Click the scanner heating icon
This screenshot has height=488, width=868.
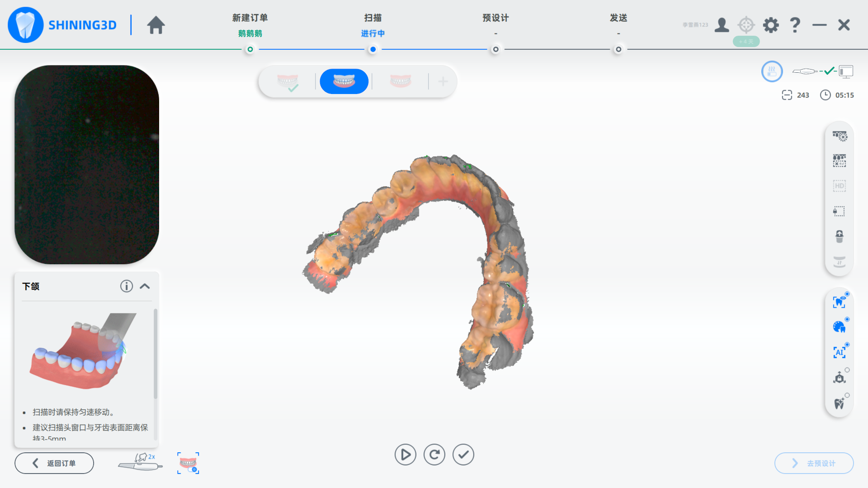[x=772, y=71]
